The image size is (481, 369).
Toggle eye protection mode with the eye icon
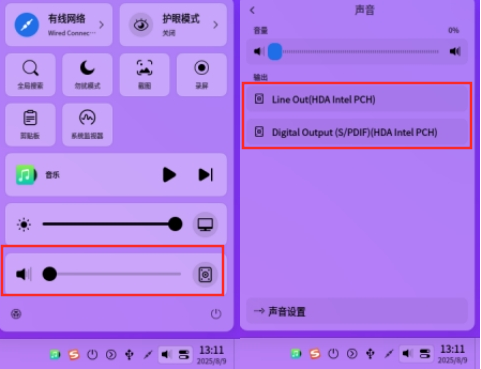click(x=141, y=25)
